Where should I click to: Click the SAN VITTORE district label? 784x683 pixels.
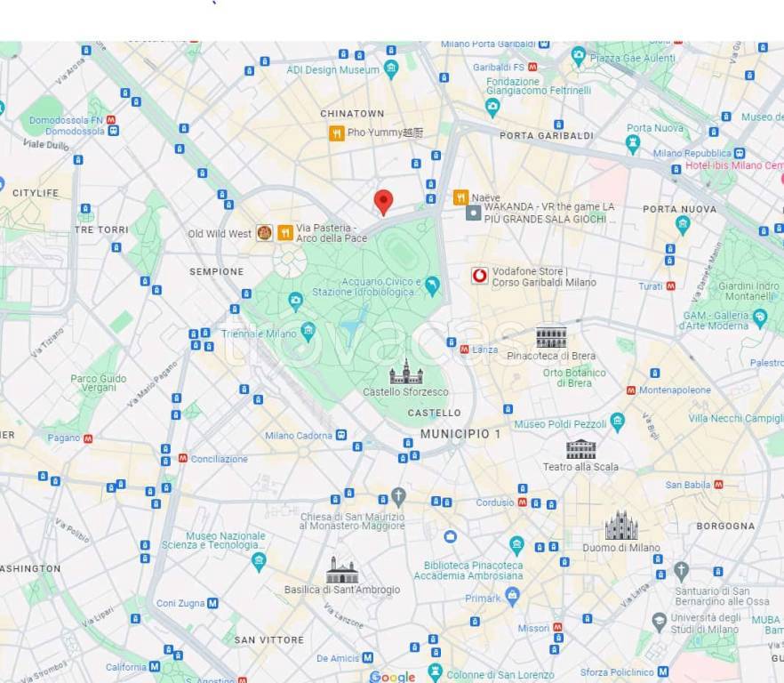coord(269,640)
